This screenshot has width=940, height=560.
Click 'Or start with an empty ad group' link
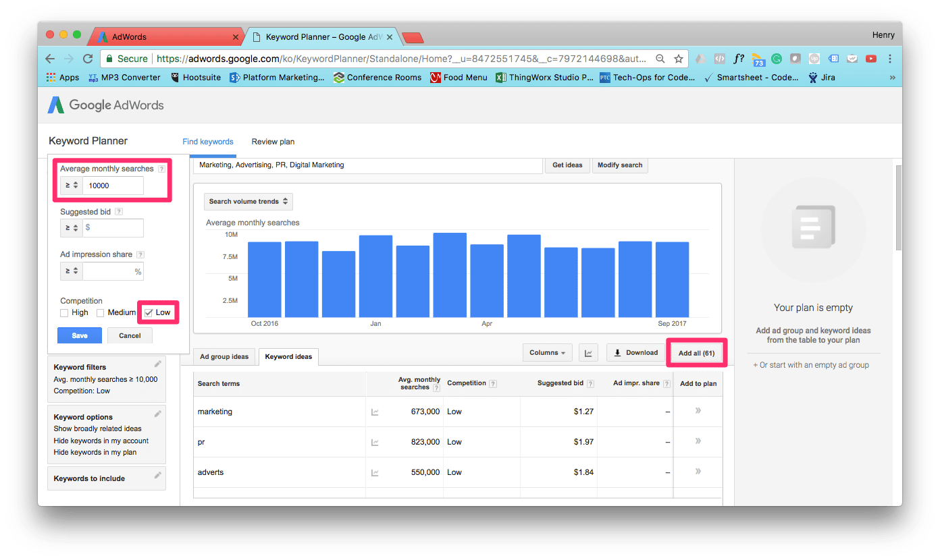811,365
